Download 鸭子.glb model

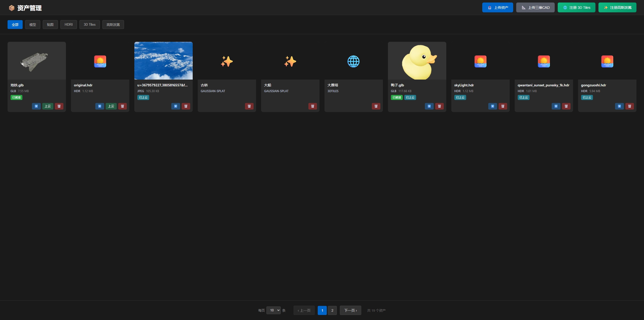pos(429,106)
